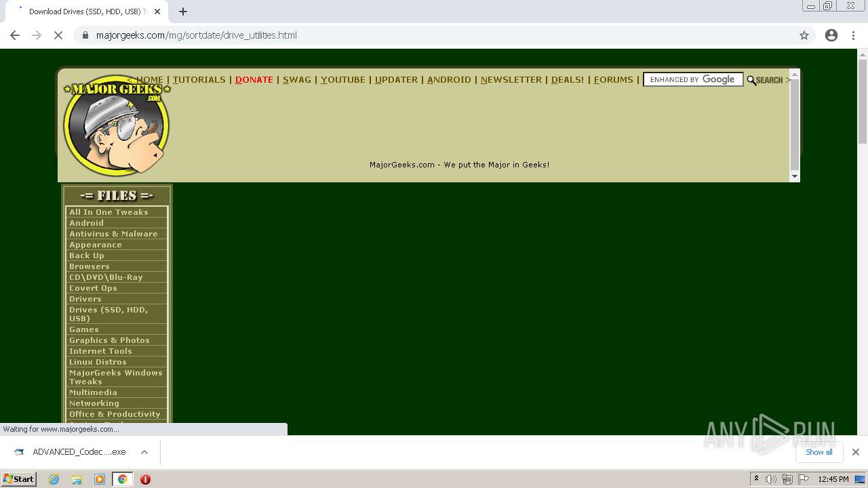
Task: Open the HOME nav link
Action: coord(150,80)
